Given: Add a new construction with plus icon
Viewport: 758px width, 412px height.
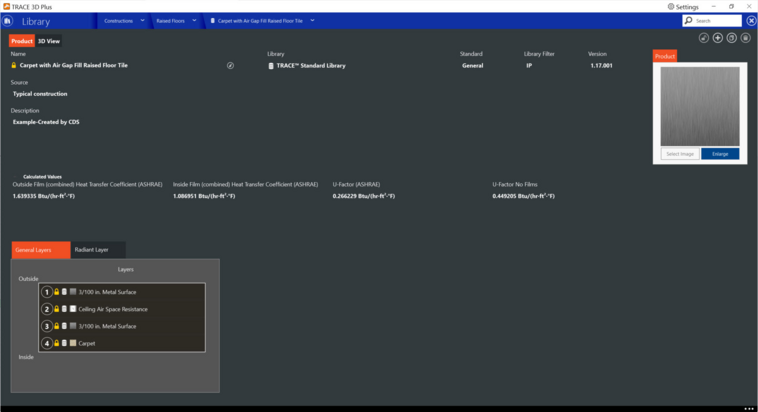Looking at the screenshot, I should [718, 38].
